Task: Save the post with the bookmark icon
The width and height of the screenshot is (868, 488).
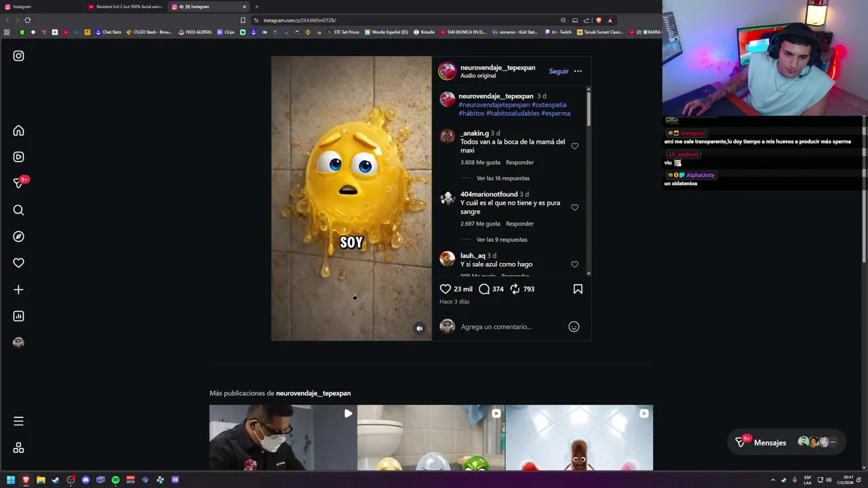Action: [578, 289]
